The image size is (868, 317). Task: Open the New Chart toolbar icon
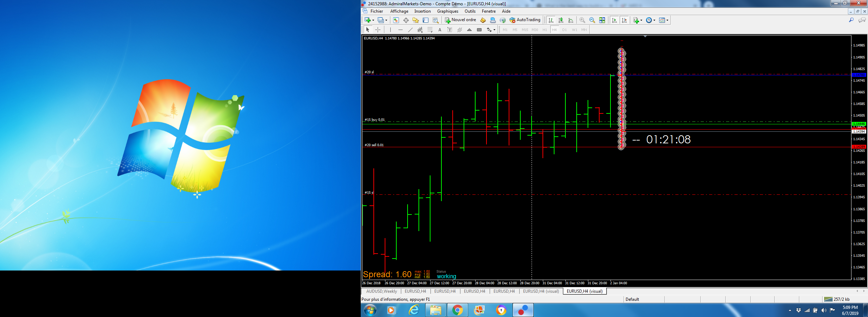[x=367, y=20]
